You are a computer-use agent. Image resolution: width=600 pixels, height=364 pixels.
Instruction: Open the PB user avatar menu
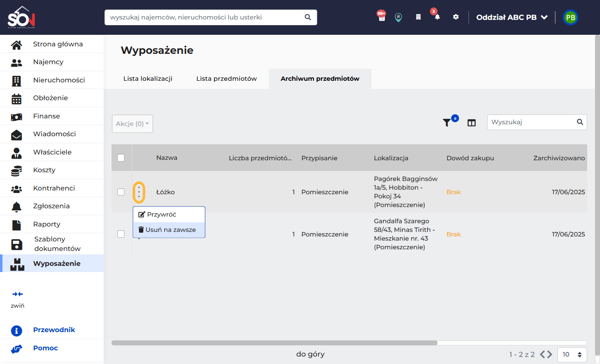pyautogui.click(x=571, y=17)
